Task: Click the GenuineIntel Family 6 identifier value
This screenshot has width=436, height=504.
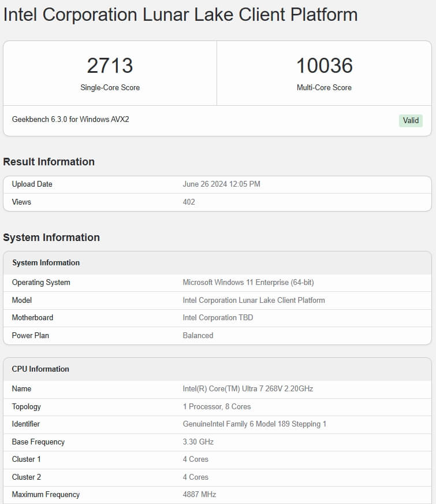Action: (x=254, y=424)
